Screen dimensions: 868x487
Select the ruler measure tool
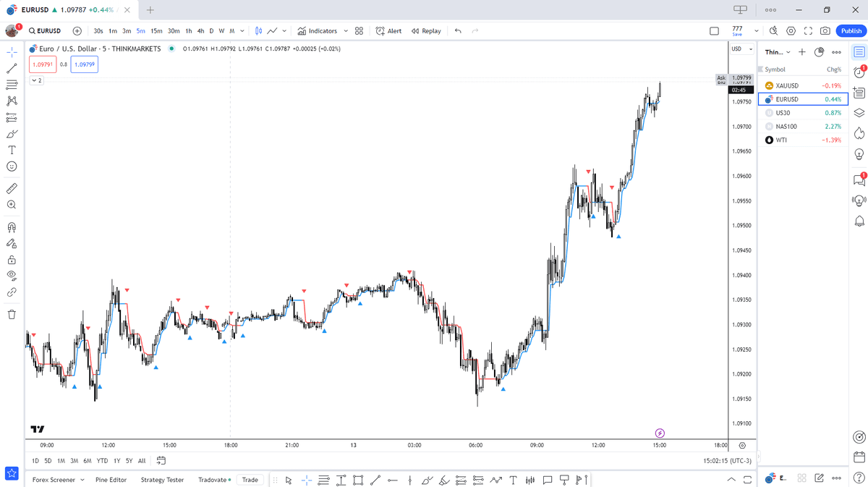pyautogui.click(x=12, y=188)
